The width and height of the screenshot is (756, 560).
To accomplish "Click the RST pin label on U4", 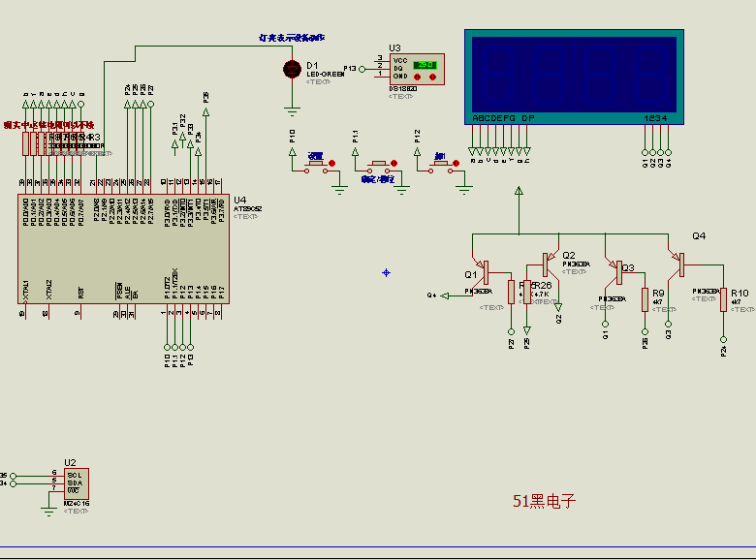I will pyautogui.click(x=81, y=293).
